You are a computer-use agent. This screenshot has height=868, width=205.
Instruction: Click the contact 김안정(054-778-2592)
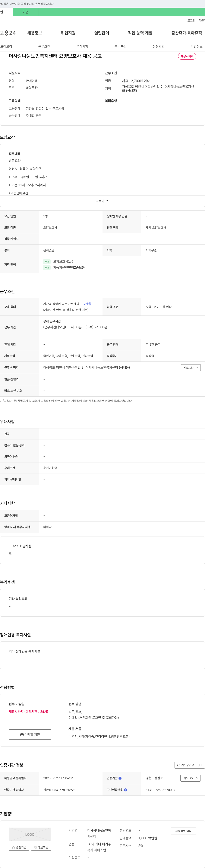[x=59, y=790]
